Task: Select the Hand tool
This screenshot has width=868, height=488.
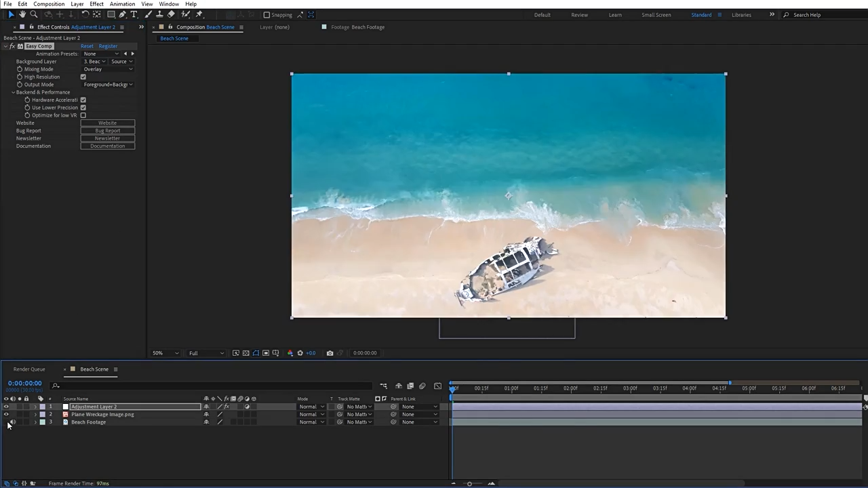Action: coord(22,14)
